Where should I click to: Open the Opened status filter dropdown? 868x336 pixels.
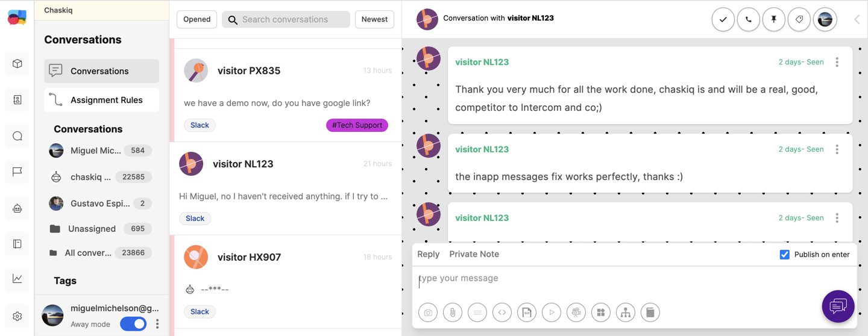[197, 19]
